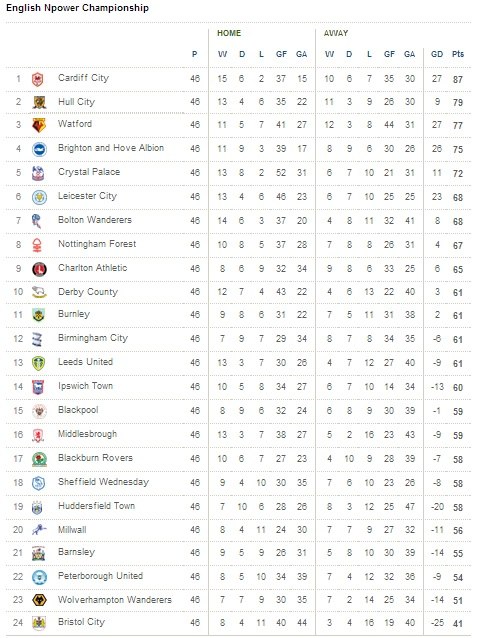This screenshot has height=638, width=484.
Task: Click the Leicester City fox crest
Action: (39, 197)
